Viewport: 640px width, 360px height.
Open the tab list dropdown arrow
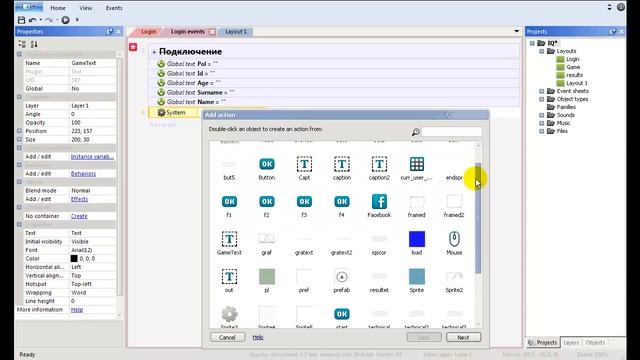click(516, 31)
